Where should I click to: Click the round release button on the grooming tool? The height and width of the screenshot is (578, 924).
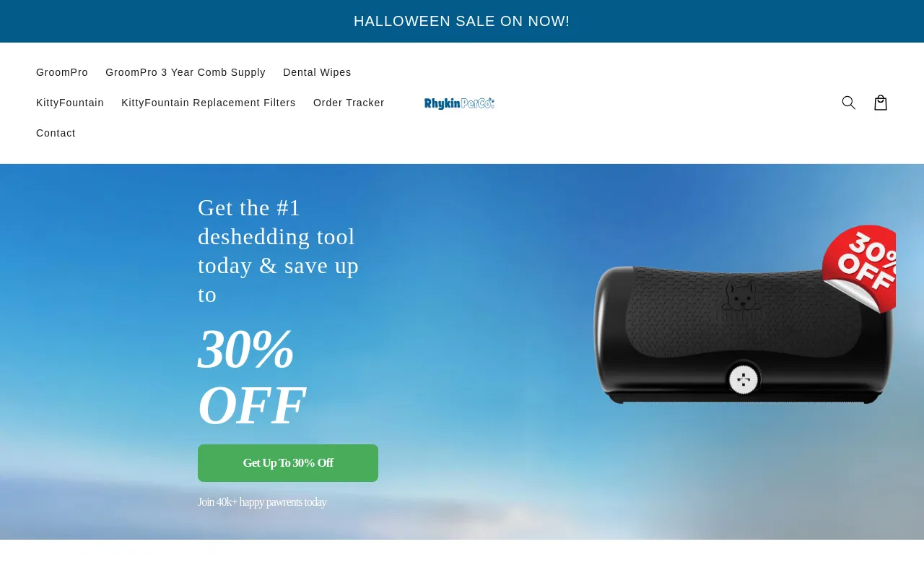(743, 379)
